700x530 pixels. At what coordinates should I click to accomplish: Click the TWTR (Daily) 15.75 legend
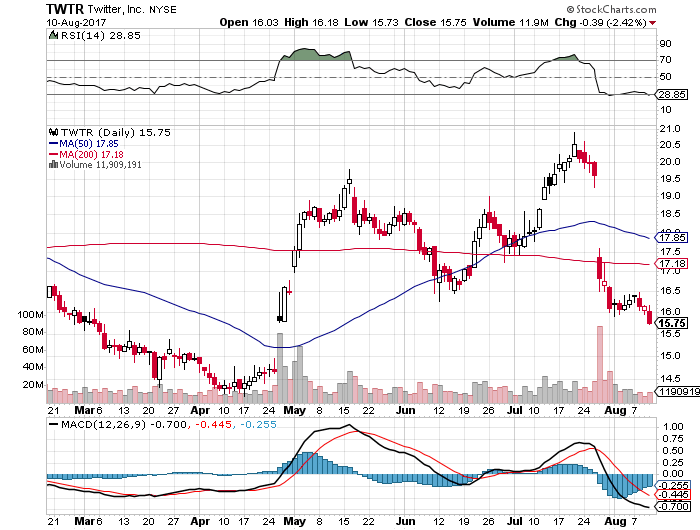[x=116, y=133]
